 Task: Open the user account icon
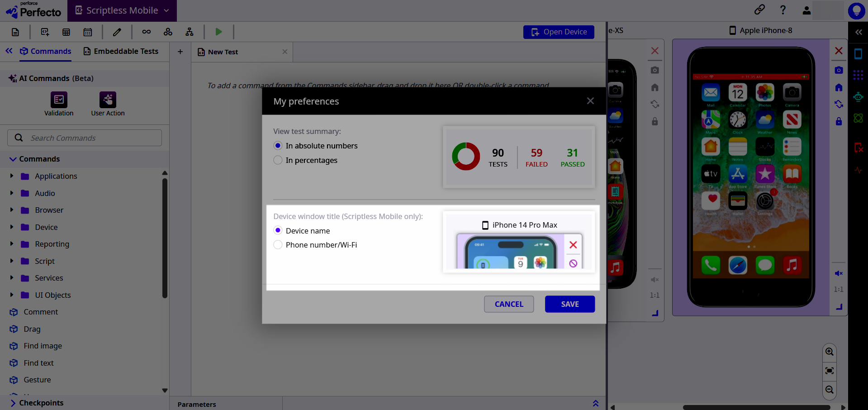click(x=806, y=10)
